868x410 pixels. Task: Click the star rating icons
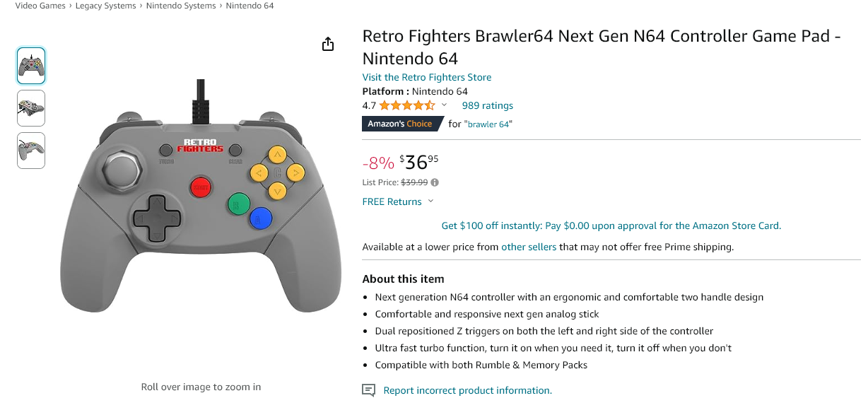point(407,106)
